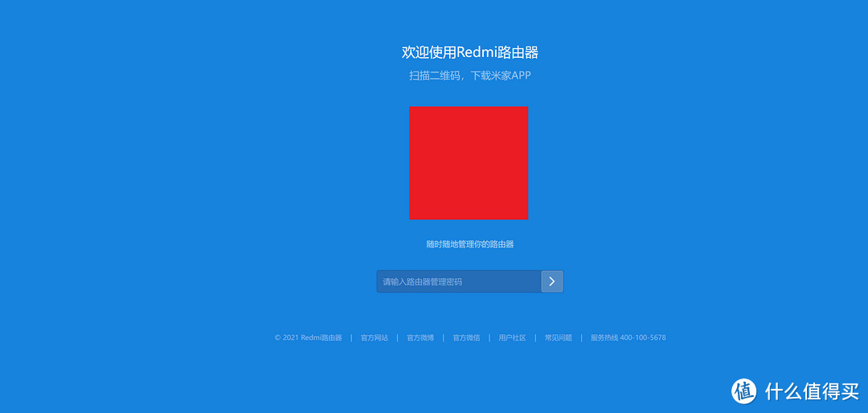868x413 pixels.
Task: Open the 官方网站 footer link
Action: pos(375,337)
